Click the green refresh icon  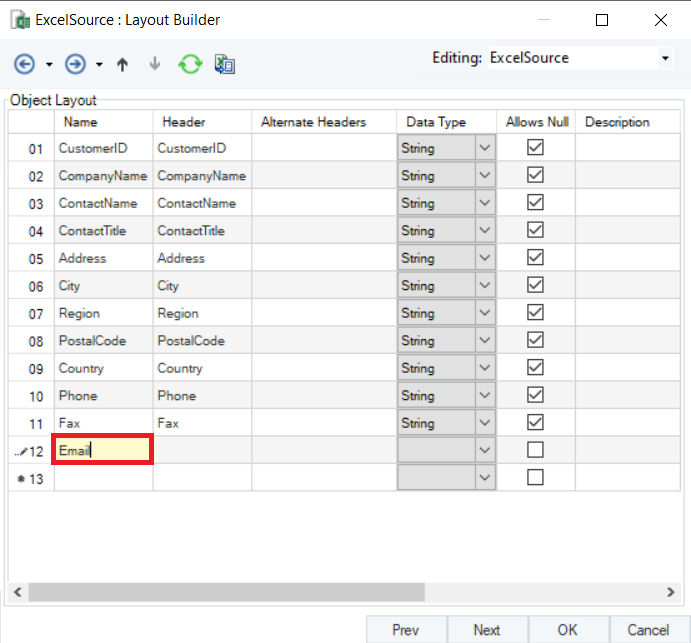click(x=190, y=65)
